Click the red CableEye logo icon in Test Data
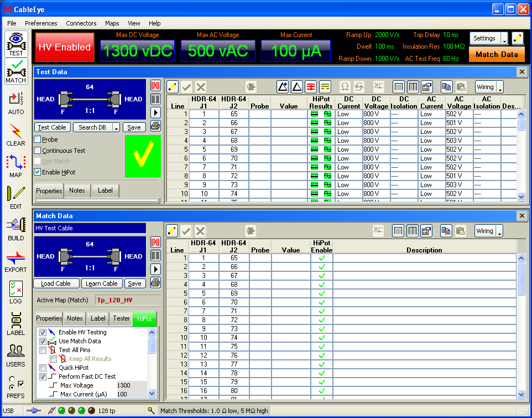Image resolution: width=532 pixels, height=418 pixels. pyautogui.click(x=155, y=86)
